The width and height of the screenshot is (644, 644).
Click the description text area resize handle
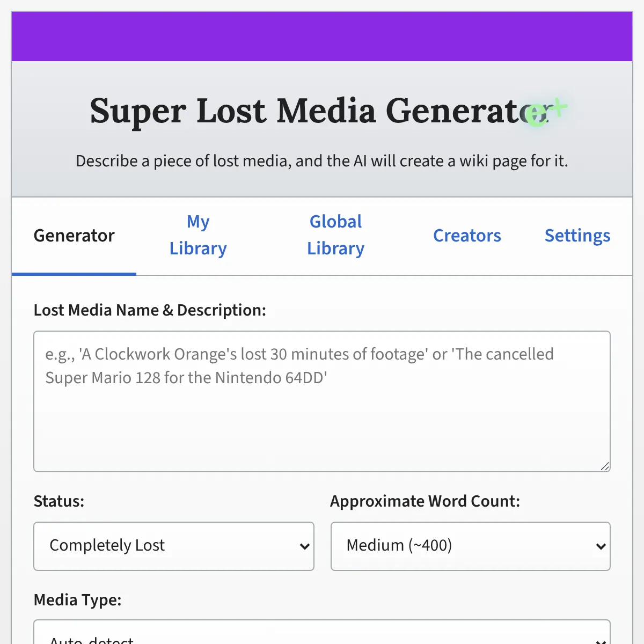click(605, 466)
